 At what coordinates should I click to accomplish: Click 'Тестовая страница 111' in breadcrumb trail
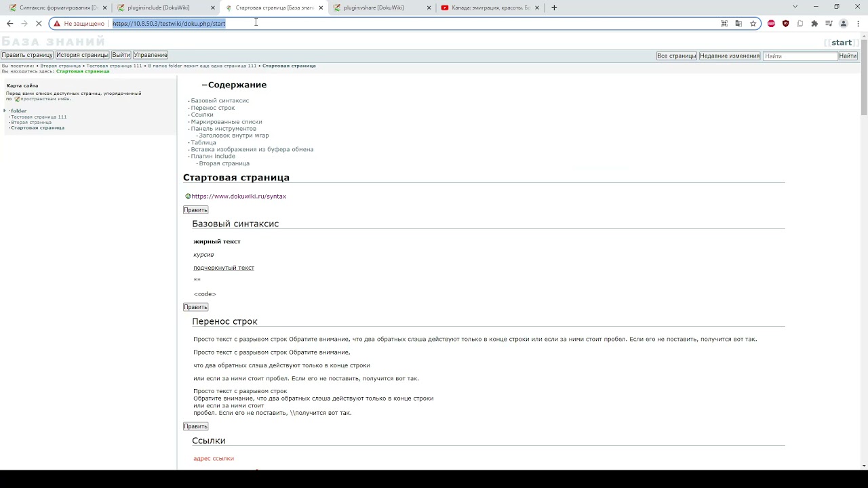(114, 66)
